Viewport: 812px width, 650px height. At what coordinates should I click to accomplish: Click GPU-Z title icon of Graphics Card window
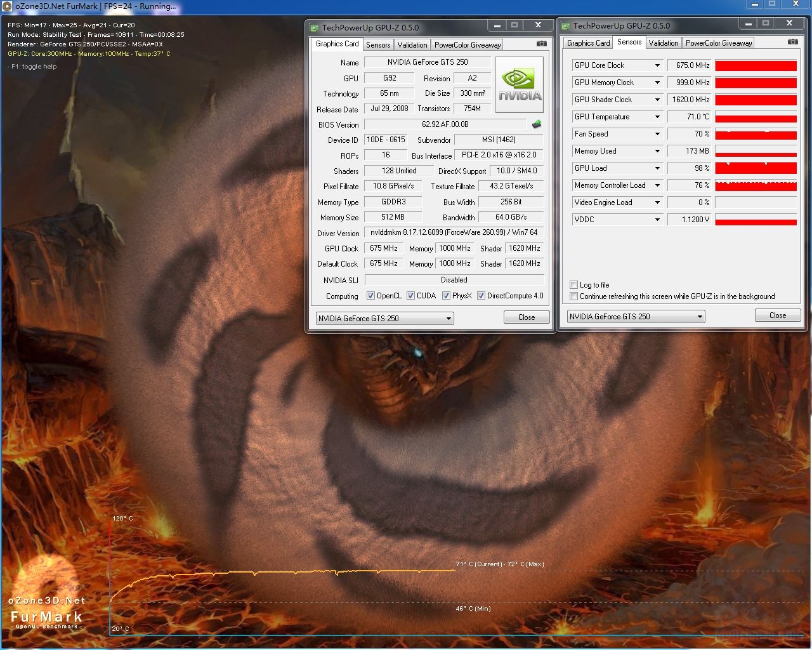314,27
